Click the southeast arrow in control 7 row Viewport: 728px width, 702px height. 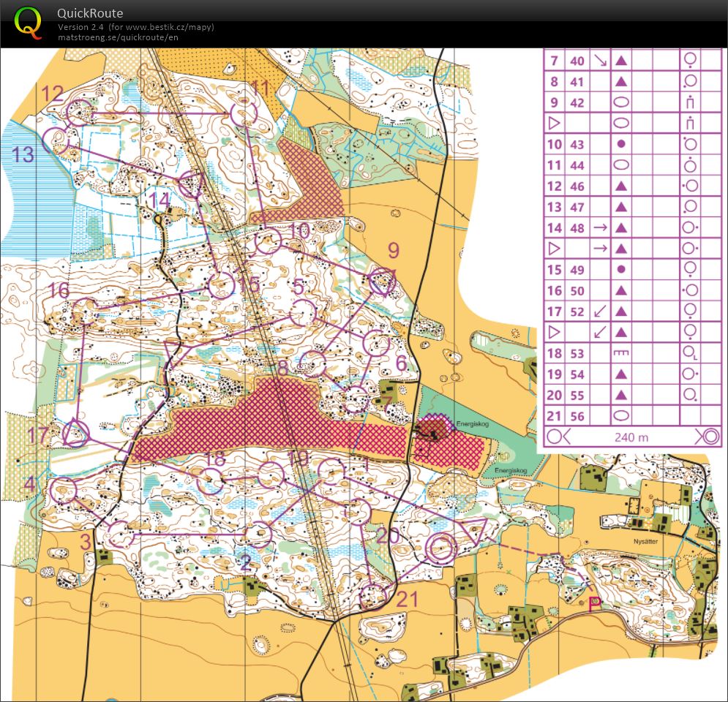600,61
